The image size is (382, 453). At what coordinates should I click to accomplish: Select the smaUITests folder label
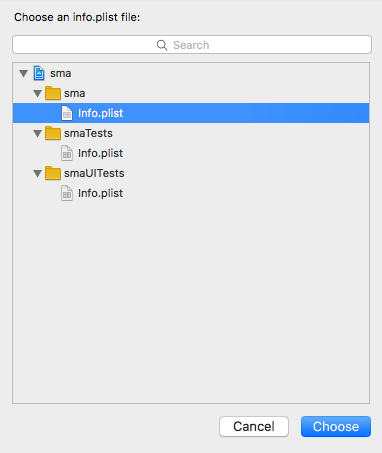(94, 173)
